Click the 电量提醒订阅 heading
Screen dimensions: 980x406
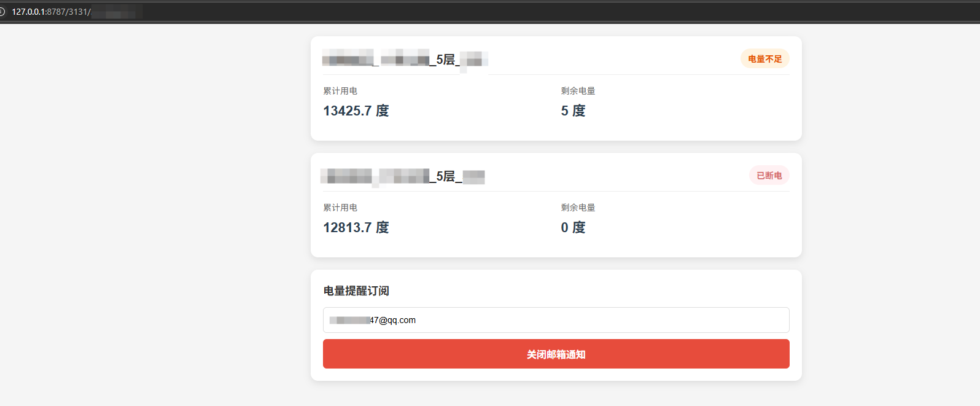356,291
